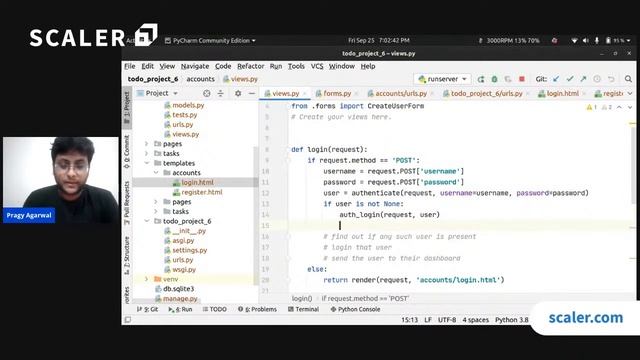Screen dimensions: 640x360
Task: Collapse the todo_project_6 folder
Action: click(x=147, y=221)
